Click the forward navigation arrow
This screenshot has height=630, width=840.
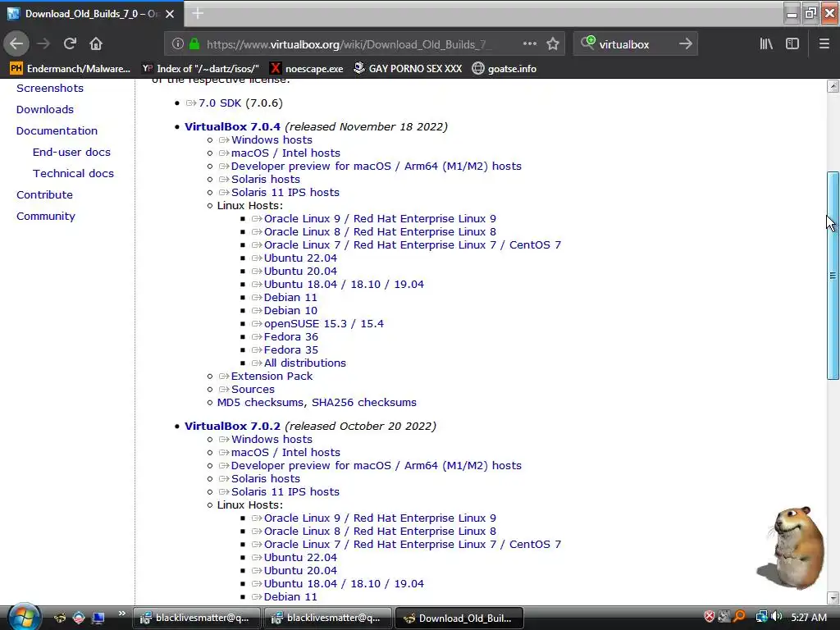pyautogui.click(x=43, y=44)
